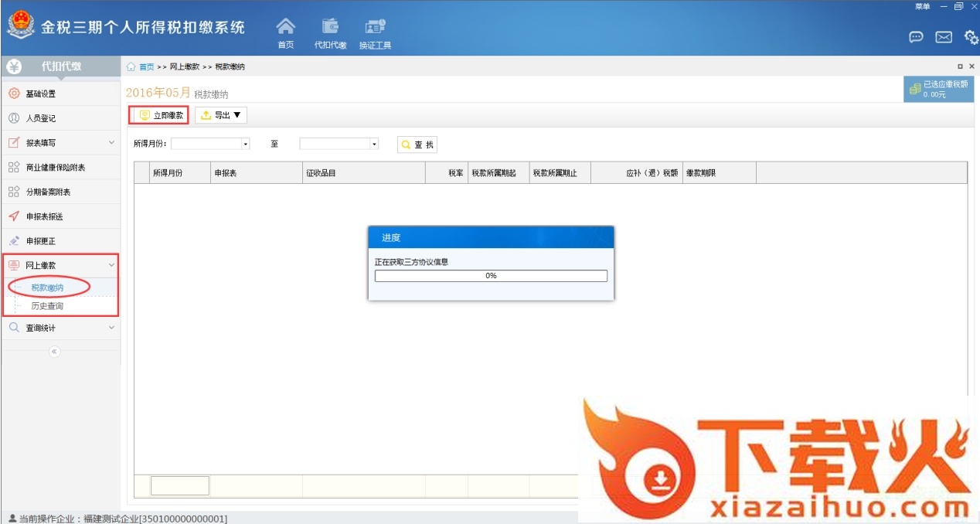Click the 查找 search button
The image size is (980, 524).
pyautogui.click(x=417, y=145)
